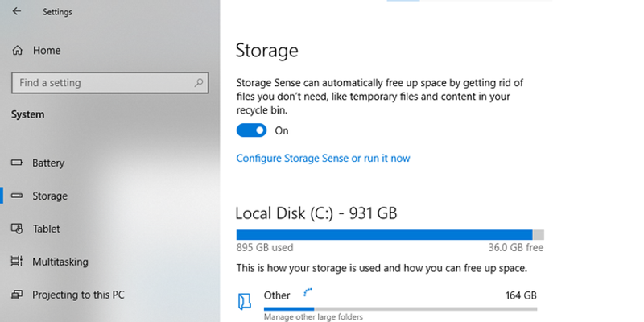Viewport: 644px width, 322px height.
Task: Click the Other category folder icon
Action: [245, 301]
